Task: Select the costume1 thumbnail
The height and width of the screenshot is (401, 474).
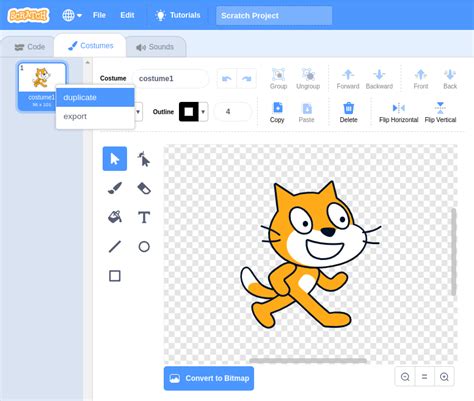Action: coord(42,86)
